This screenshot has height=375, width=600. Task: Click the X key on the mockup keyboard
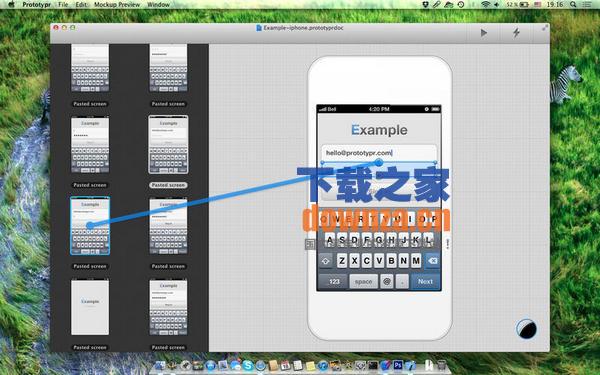coord(354,261)
